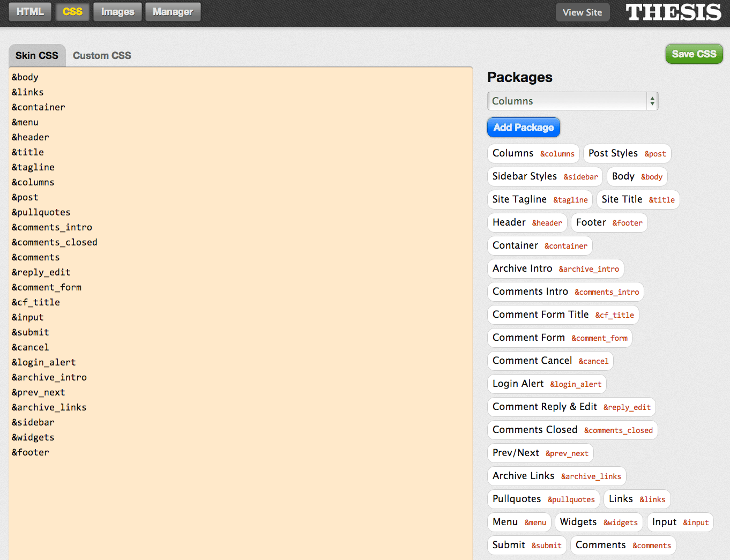730x560 pixels.
Task: Open the Packages dropdown showing Columns
Action: (572, 101)
